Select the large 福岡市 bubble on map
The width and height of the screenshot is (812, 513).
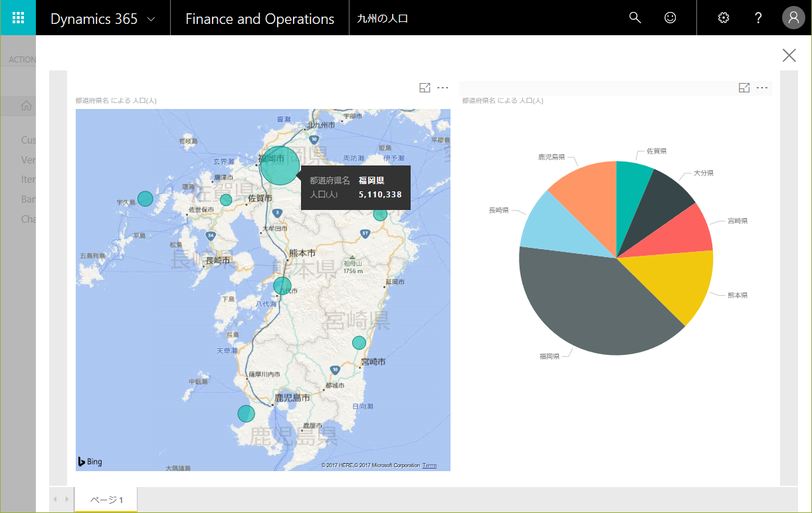coord(280,165)
